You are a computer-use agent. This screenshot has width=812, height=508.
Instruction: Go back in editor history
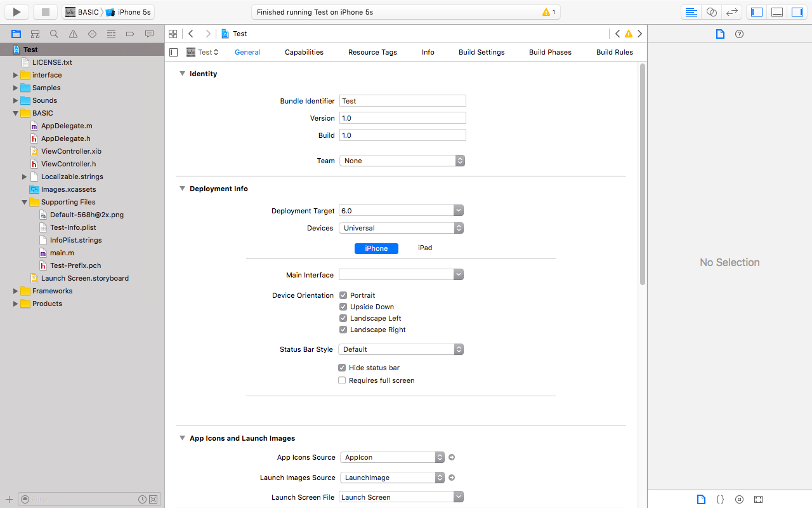(x=191, y=34)
